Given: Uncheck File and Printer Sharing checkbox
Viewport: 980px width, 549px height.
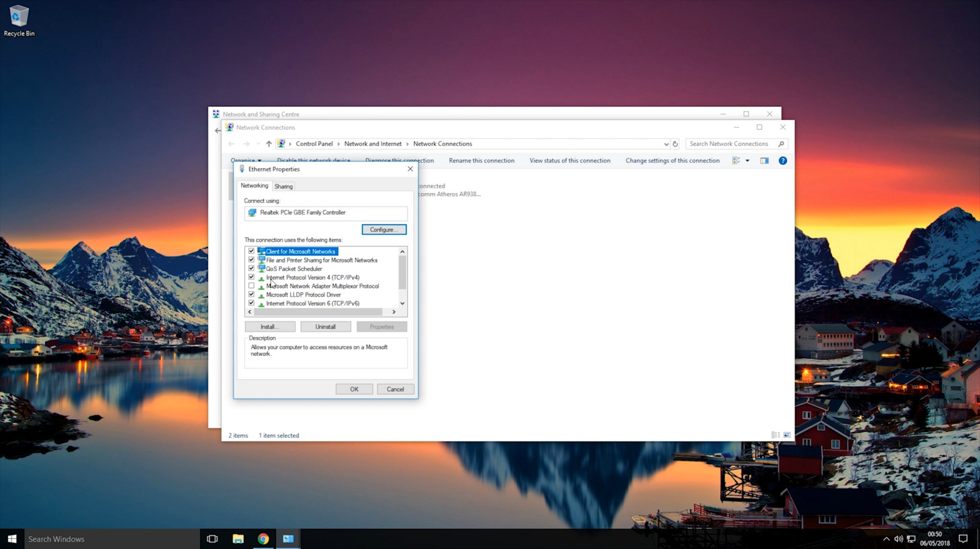Looking at the screenshot, I should click(251, 260).
